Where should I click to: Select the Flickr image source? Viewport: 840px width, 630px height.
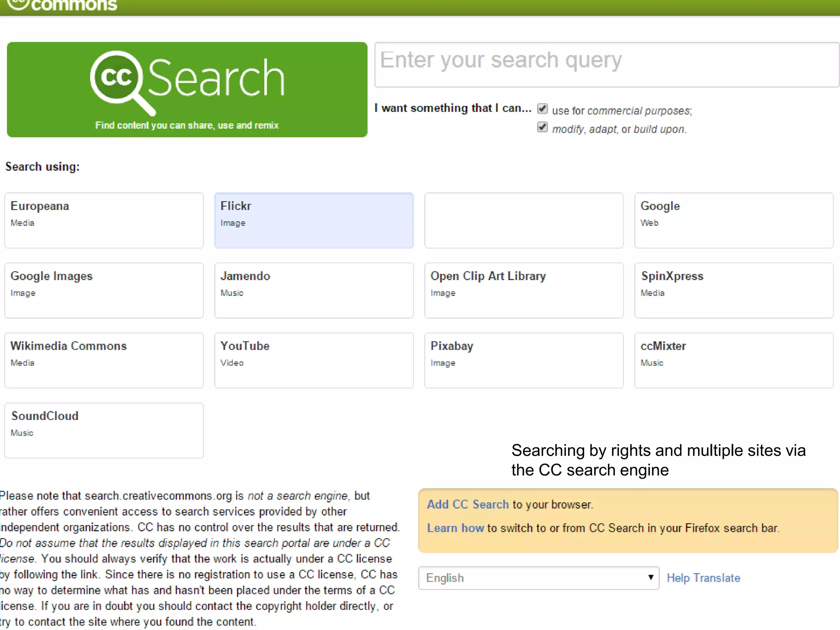pyautogui.click(x=314, y=220)
